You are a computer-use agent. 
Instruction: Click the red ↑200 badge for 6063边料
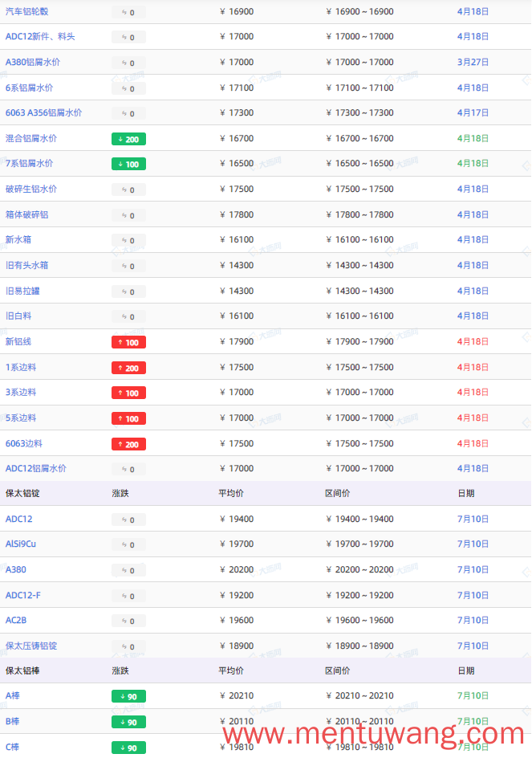tap(128, 444)
